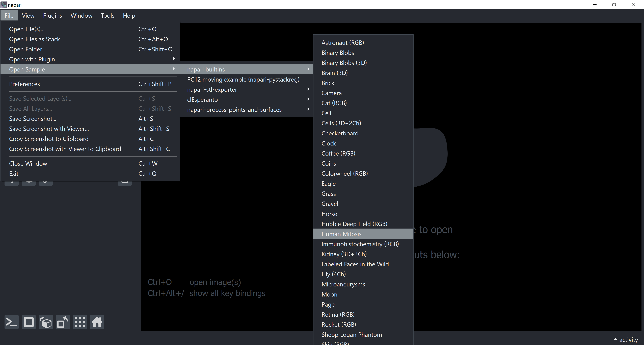The height and width of the screenshot is (345, 644).
Task: Toggle the napari console button
Action: 12,322
